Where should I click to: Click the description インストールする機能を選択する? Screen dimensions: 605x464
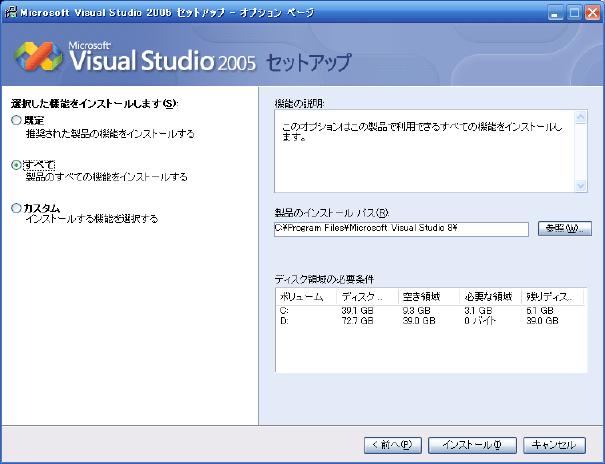[x=92, y=219]
